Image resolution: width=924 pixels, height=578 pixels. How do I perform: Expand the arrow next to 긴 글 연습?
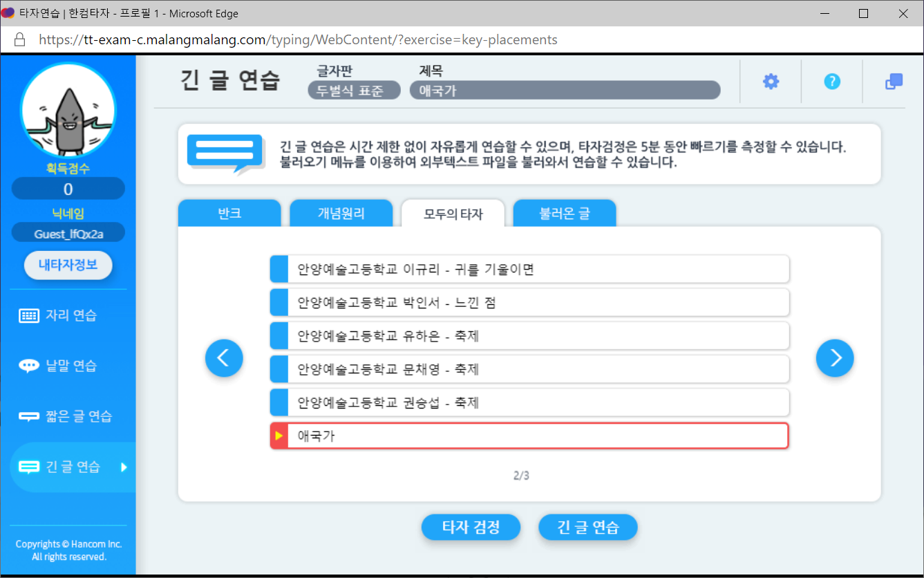point(124,467)
